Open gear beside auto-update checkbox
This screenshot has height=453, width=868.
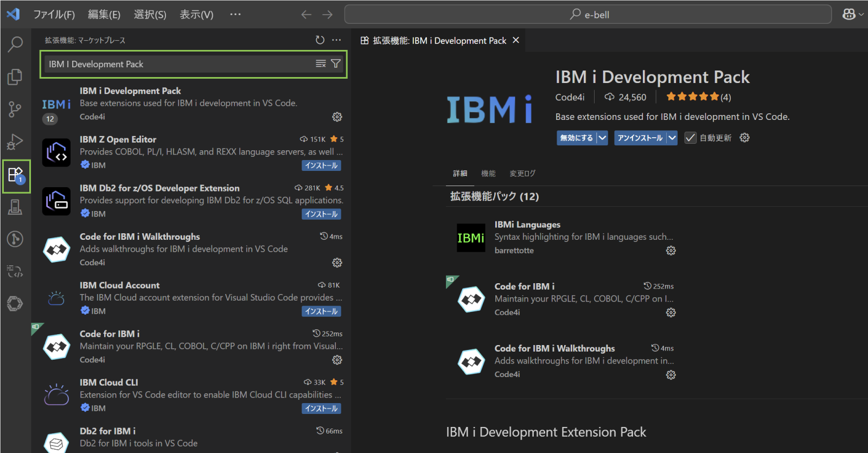tap(745, 138)
